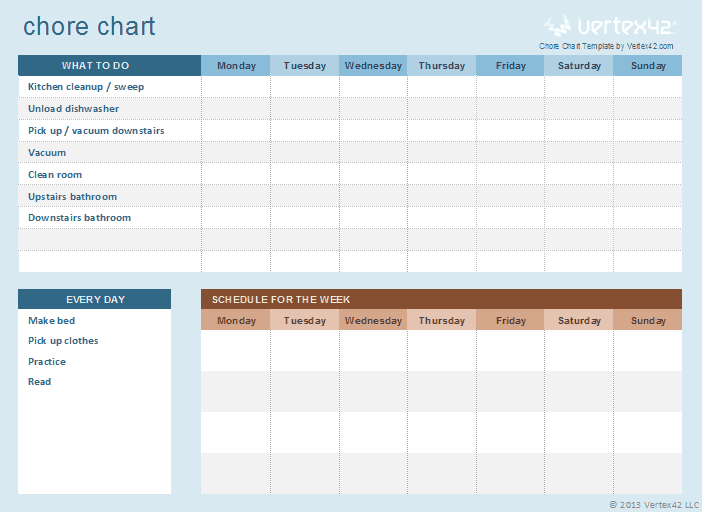The width and height of the screenshot is (702, 512).
Task: Click 'Pick up / vacuum downstairs' chore
Action: [96, 131]
